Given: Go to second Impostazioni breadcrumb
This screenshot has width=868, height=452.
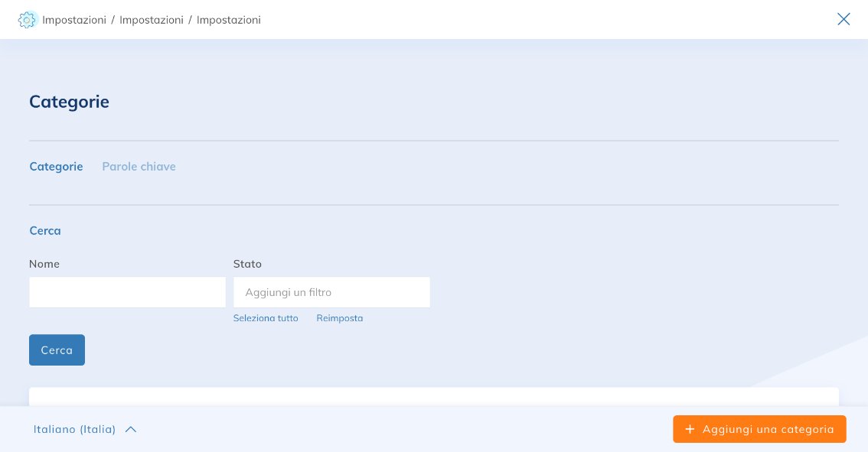Looking at the screenshot, I should pos(152,20).
